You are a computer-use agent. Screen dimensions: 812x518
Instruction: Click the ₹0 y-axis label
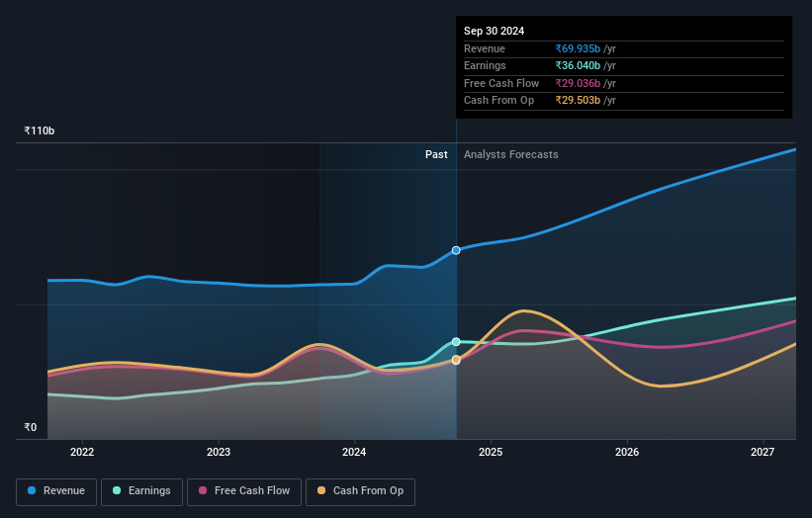[31, 427]
